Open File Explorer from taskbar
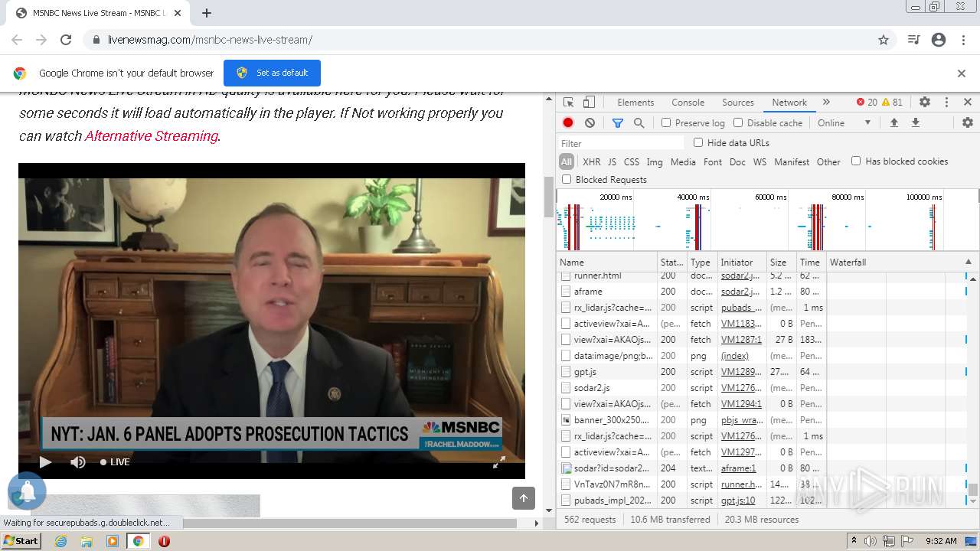 pyautogui.click(x=87, y=541)
